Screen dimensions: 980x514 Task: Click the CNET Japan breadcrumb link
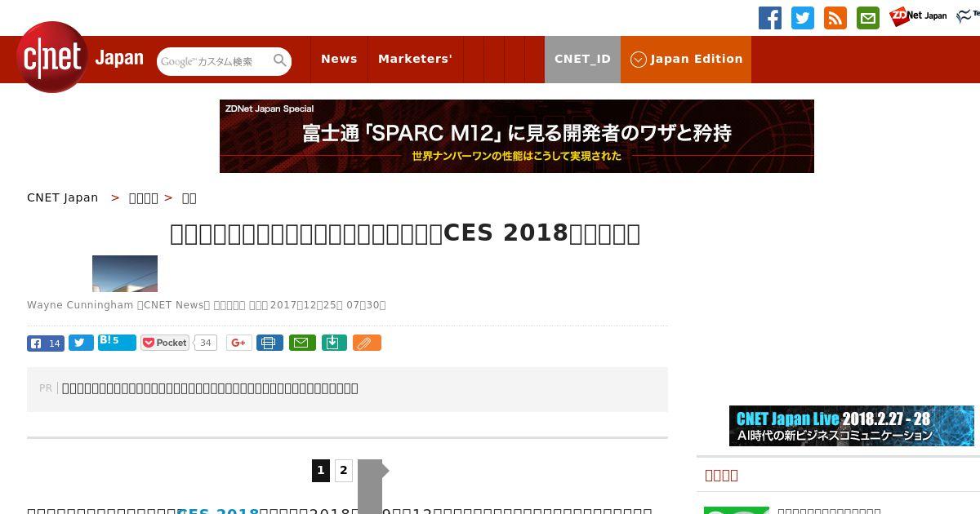coord(63,197)
